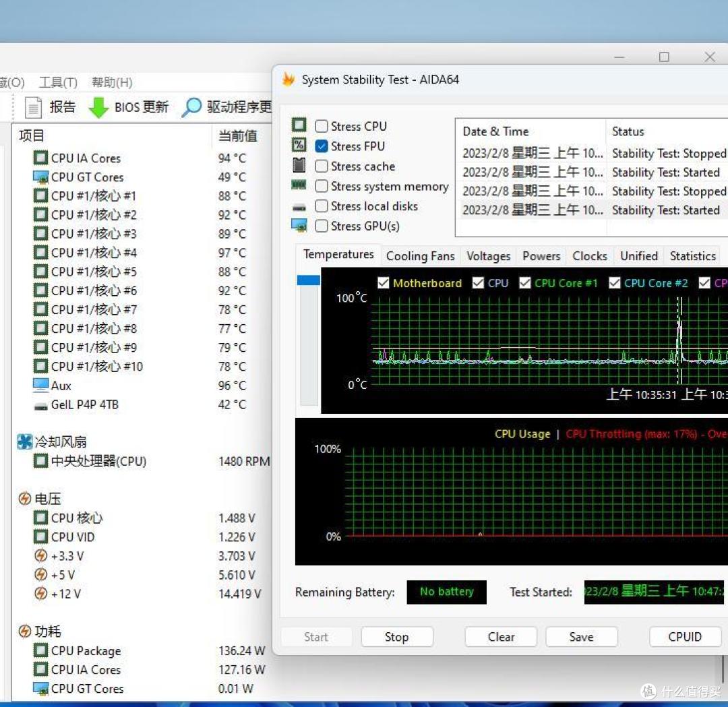Click the report document icon in toolbar
The height and width of the screenshot is (707, 728).
[33, 107]
